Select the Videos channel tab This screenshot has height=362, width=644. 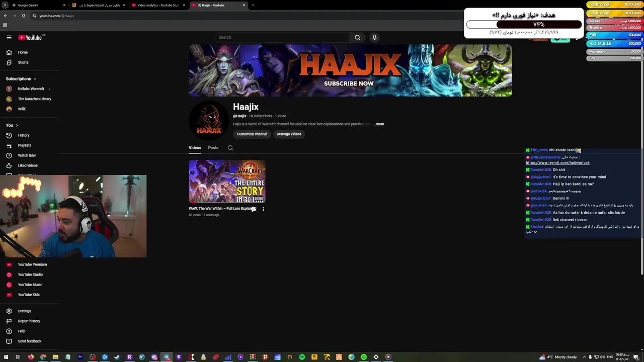pyautogui.click(x=195, y=148)
